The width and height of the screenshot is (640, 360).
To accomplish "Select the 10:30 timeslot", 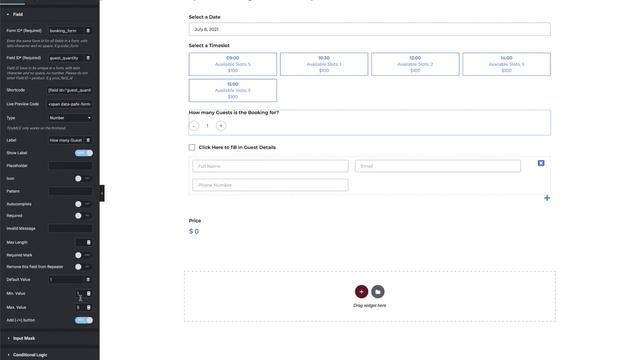I will (324, 64).
